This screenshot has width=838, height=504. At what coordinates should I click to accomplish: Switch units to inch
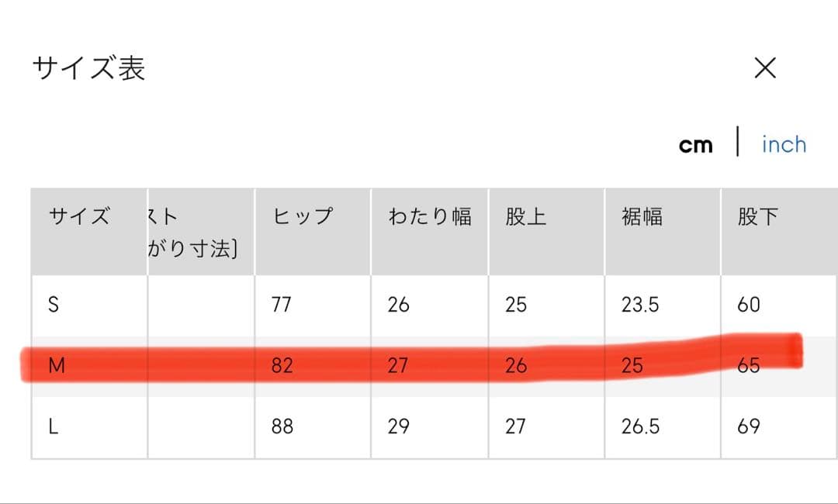784,145
